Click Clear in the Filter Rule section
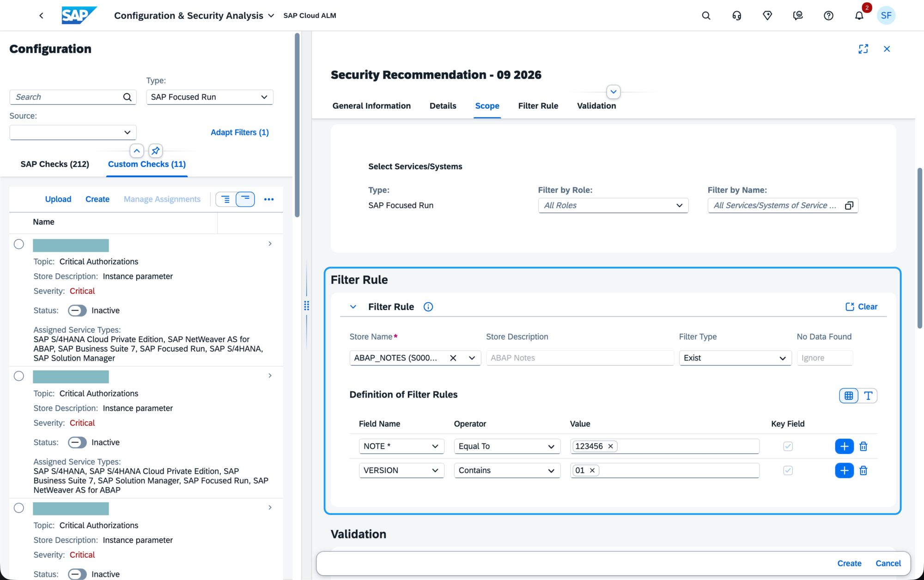924x580 pixels. click(x=861, y=307)
